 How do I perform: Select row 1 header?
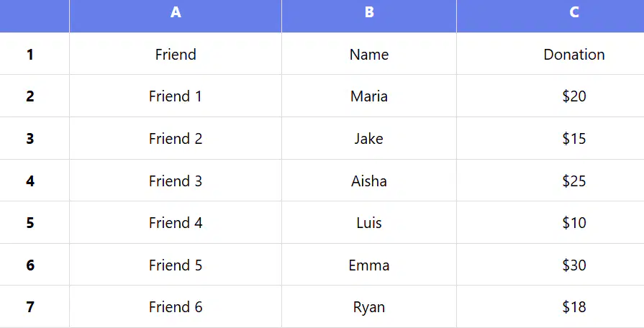(x=35, y=54)
